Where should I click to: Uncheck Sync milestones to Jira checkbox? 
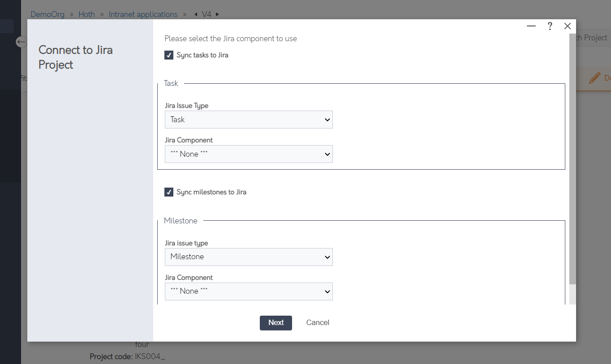169,192
